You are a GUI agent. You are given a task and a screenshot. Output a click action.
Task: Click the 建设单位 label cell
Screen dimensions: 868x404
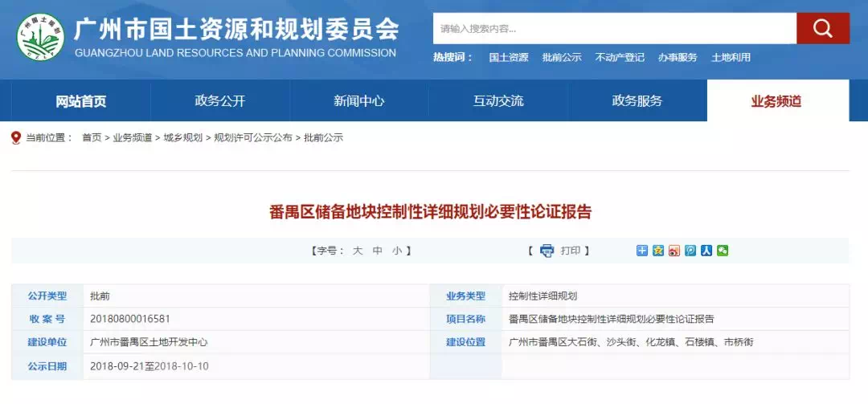tap(47, 342)
